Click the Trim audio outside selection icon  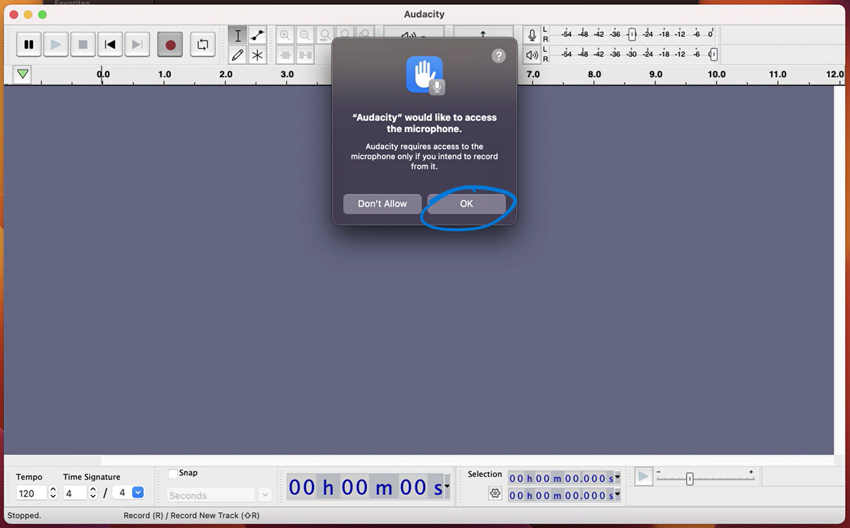coord(285,55)
